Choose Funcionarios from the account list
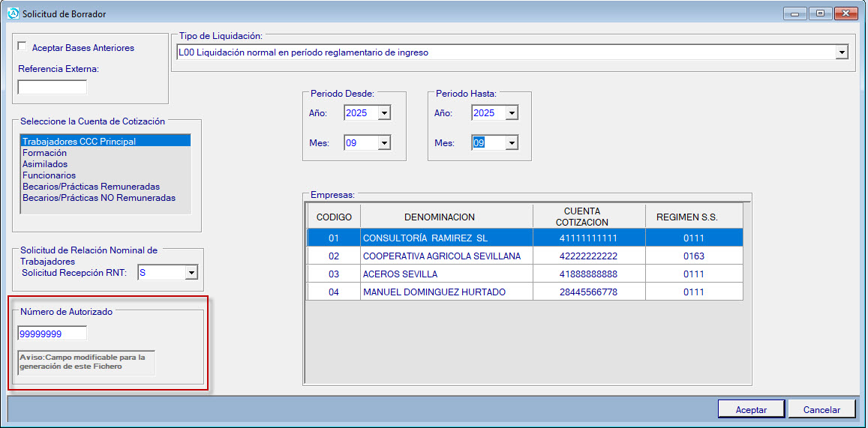 (x=49, y=175)
